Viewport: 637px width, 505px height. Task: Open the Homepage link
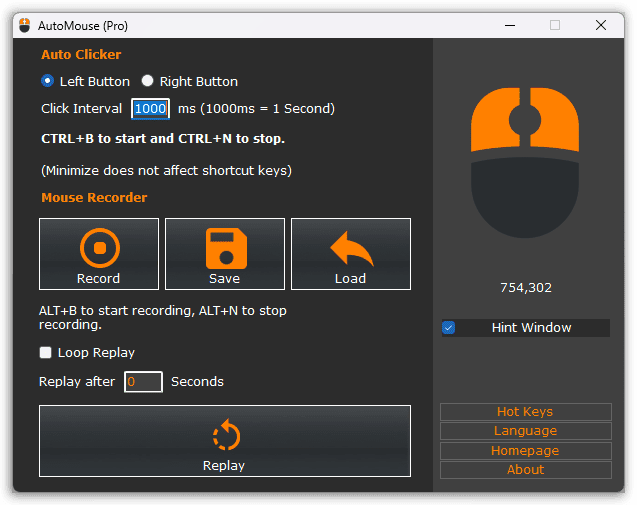click(x=526, y=451)
